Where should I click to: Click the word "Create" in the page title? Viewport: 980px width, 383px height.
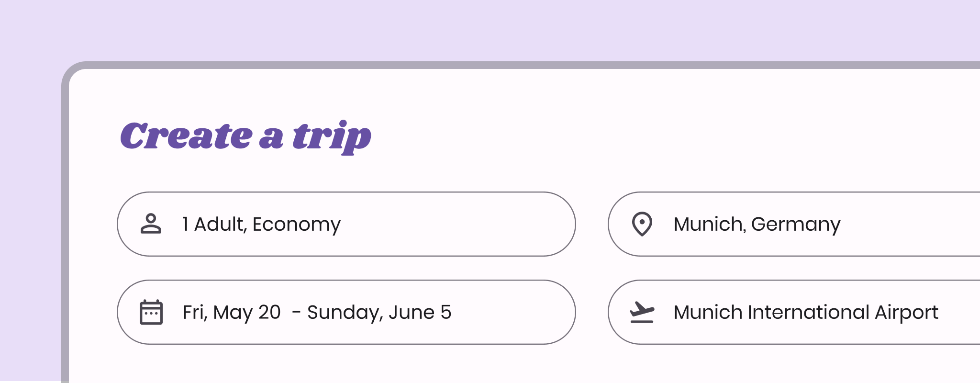click(x=186, y=136)
